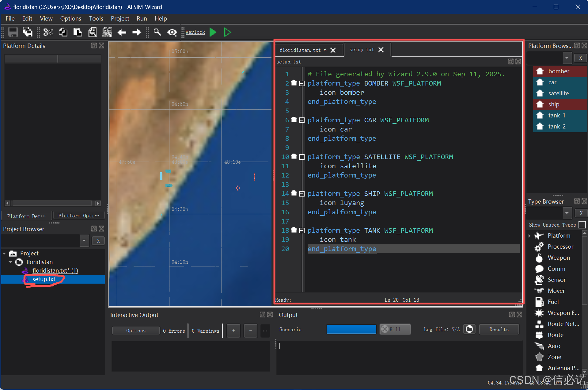Select bomber in Platform Browser
Screen dimensions: 588x390
(560, 71)
